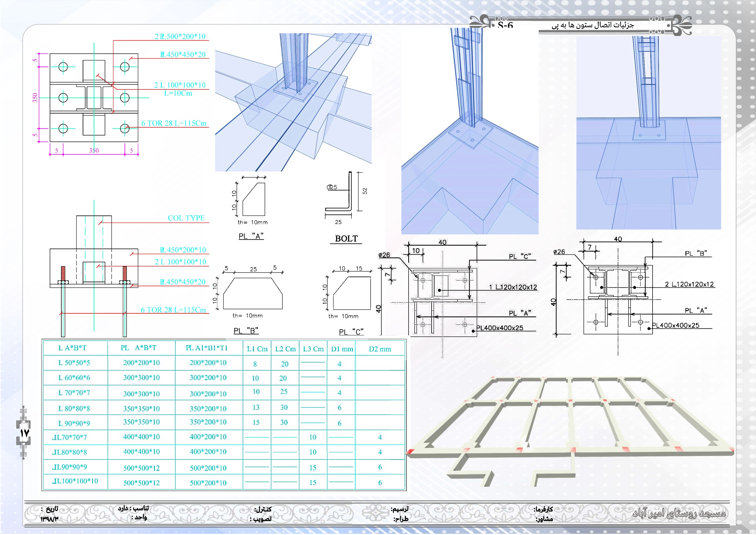756x535 pixels.
Task: Click the PL400x400x25 label in right detail
Action: pyautogui.click(x=675, y=325)
